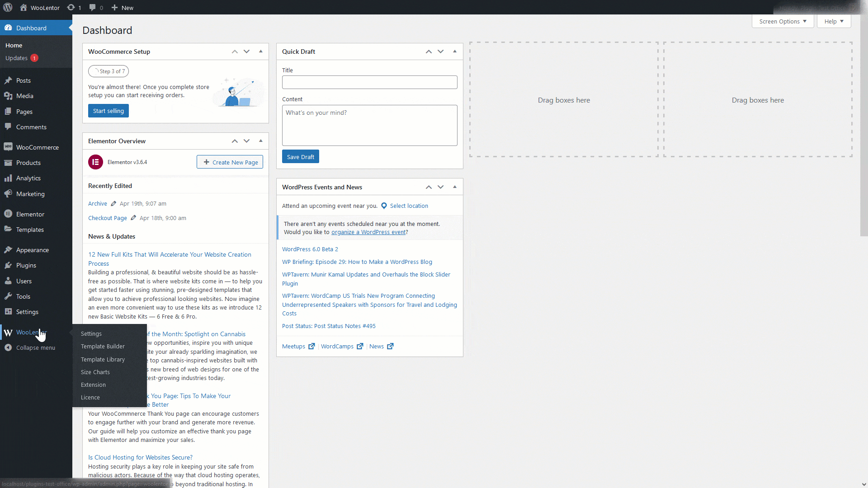Open the WordCamps external link
The height and width of the screenshot is (488, 868).
(x=342, y=346)
